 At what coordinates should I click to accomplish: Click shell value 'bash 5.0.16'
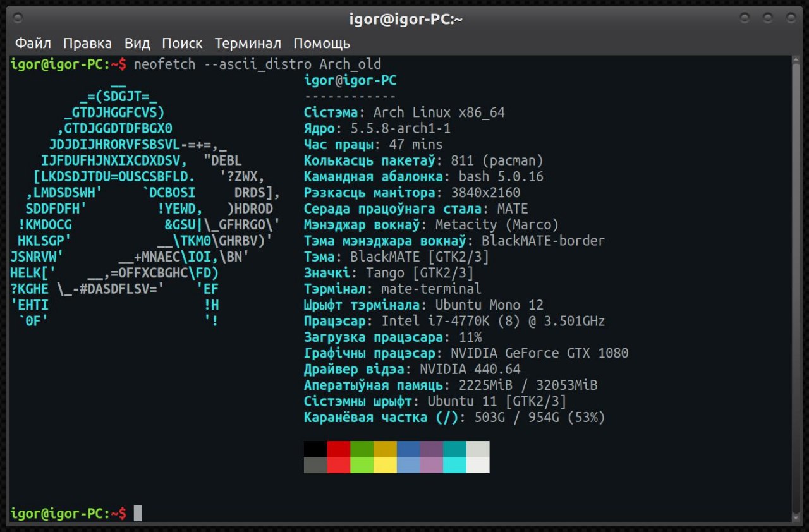tap(501, 176)
